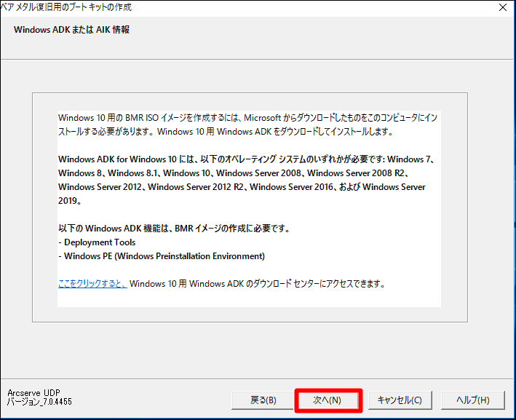
Task: Click the 以下の Windows ADK 機能は line
Action: [174, 228]
